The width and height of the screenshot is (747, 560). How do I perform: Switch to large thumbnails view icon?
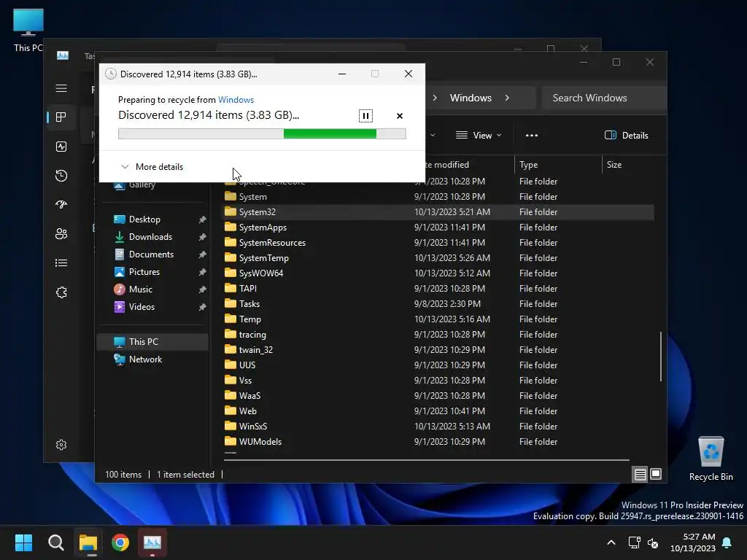tap(656, 474)
